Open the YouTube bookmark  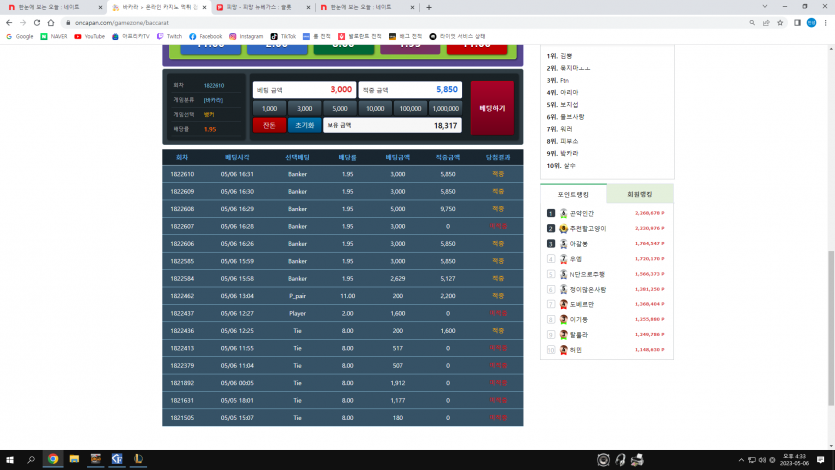pyautogui.click(x=89, y=36)
